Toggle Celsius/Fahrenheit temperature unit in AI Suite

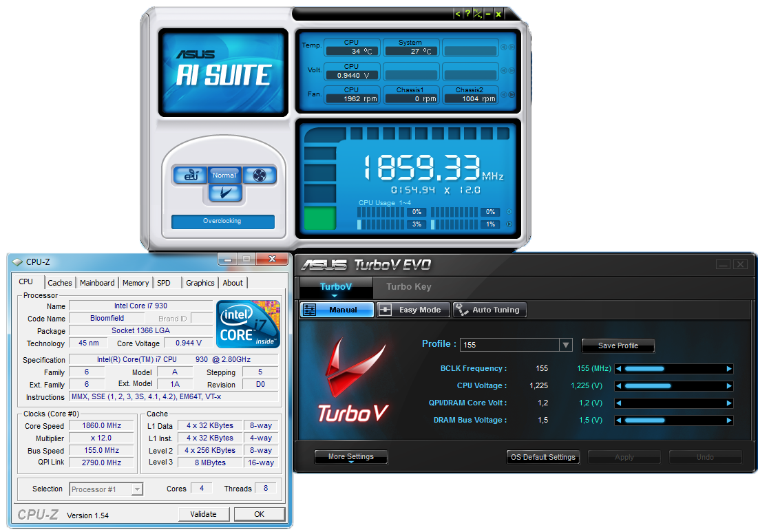[x=478, y=14]
